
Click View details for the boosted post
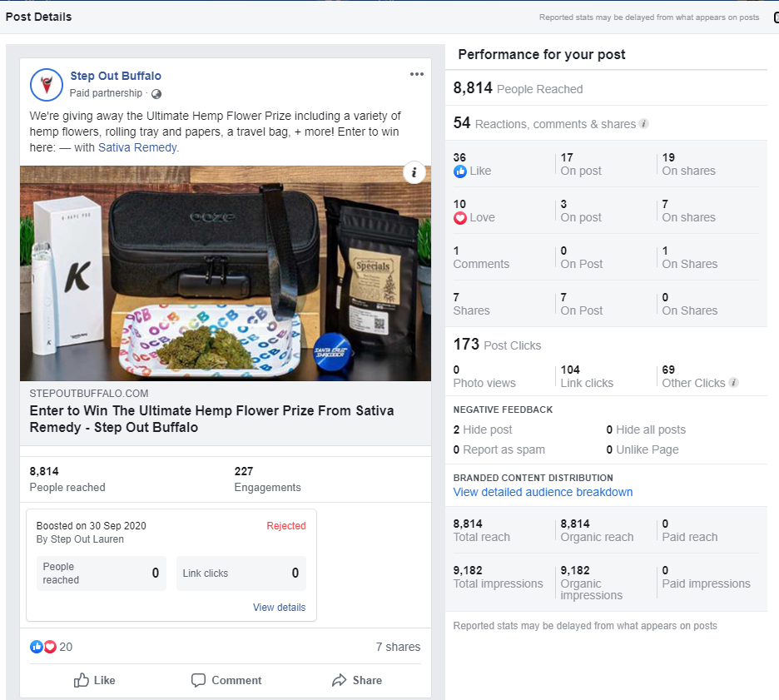coord(279,607)
